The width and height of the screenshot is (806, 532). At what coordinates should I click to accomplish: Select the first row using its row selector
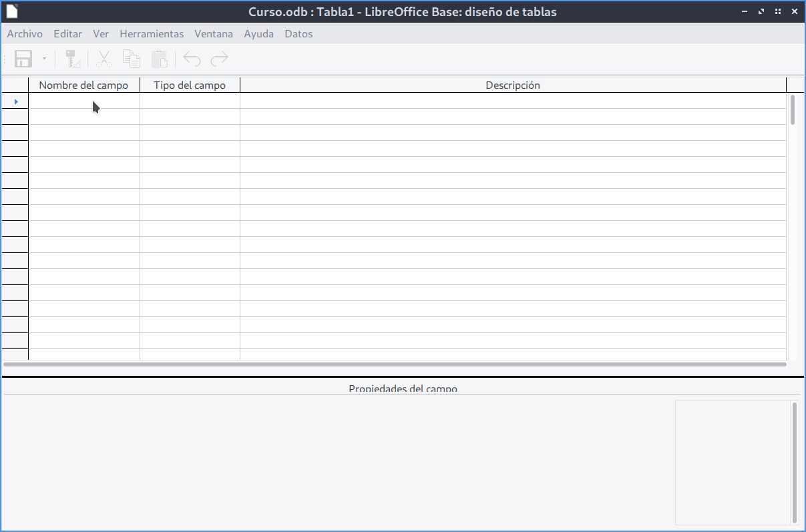point(15,101)
